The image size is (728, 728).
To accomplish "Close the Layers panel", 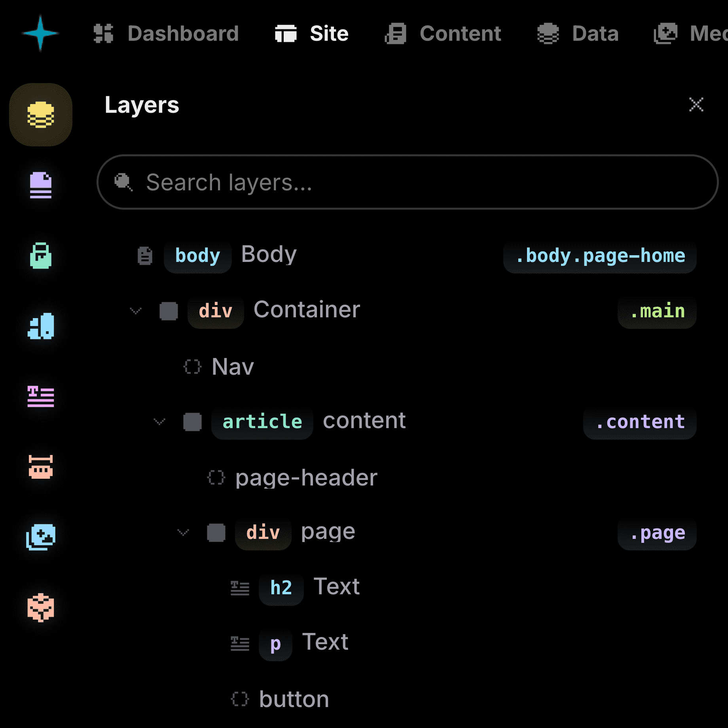I will click(x=696, y=105).
